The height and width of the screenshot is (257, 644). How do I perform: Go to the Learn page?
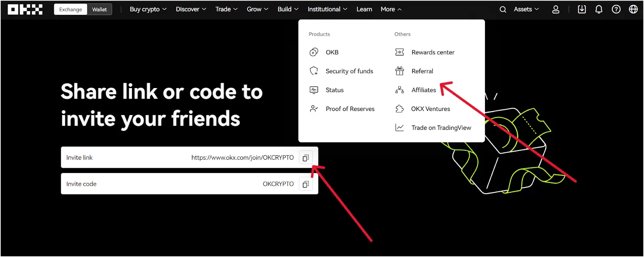(364, 9)
